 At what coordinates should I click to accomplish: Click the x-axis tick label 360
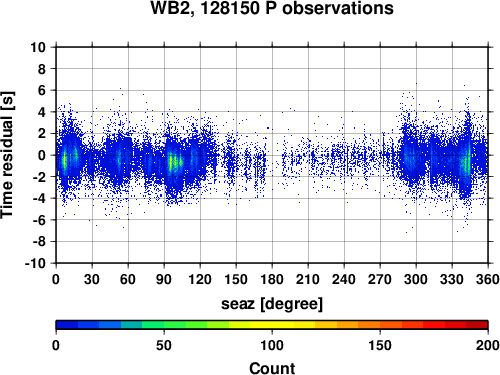click(488, 279)
